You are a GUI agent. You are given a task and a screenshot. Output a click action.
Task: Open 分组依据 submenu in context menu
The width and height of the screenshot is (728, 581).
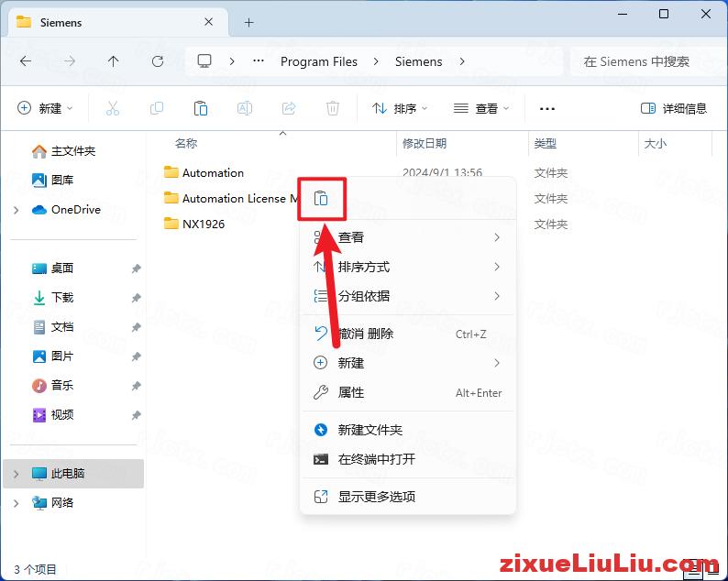tap(408, 296)
